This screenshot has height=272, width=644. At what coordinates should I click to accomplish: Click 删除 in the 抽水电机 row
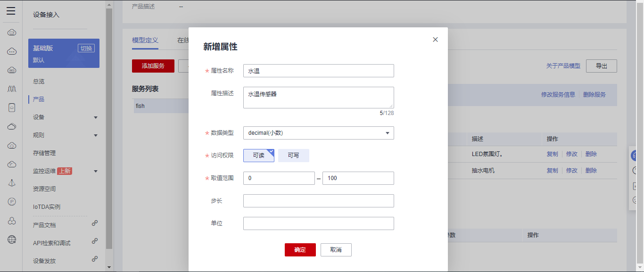coord(591,171)
